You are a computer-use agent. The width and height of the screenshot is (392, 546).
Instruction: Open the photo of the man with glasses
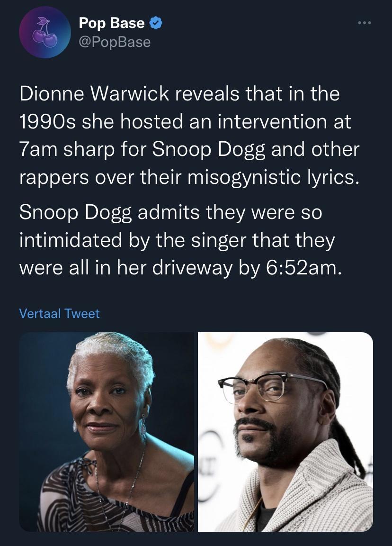click(x=285, y=432)
